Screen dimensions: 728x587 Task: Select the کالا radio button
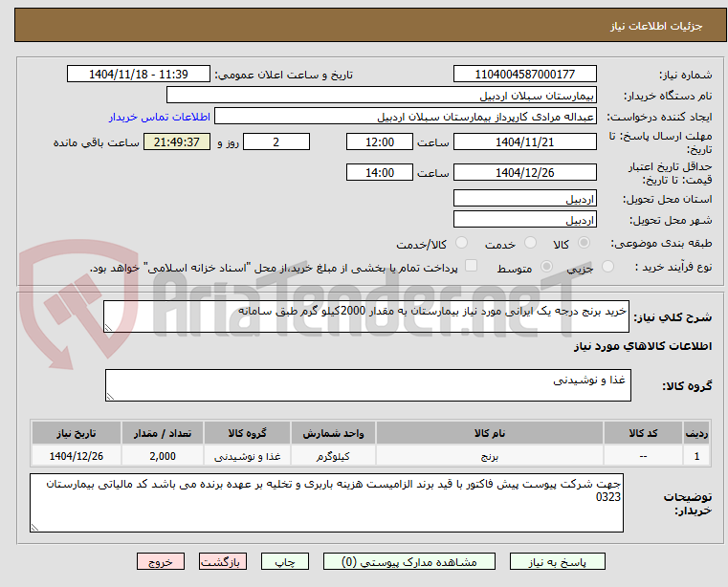(x=585, y=243)
